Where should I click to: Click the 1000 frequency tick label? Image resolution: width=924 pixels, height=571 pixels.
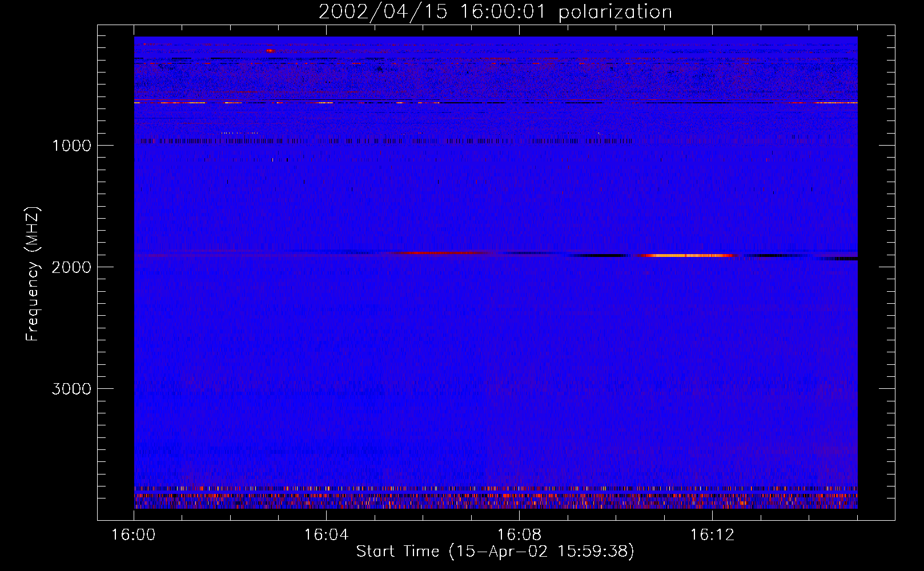71,146
